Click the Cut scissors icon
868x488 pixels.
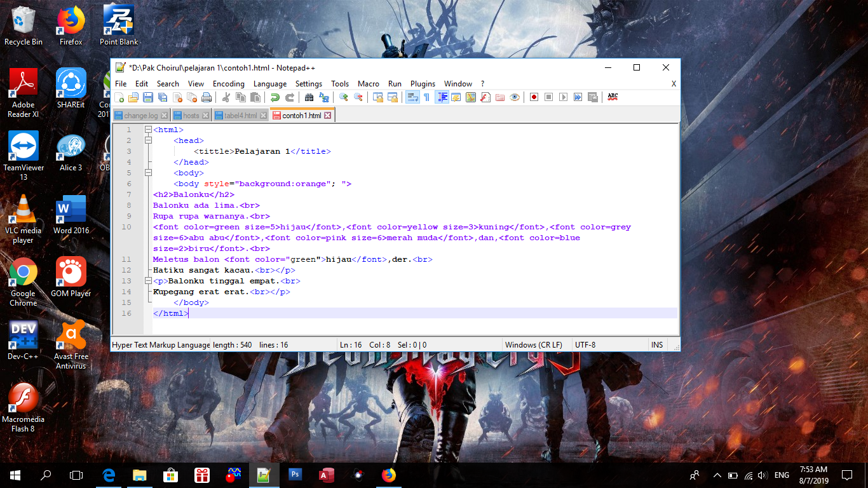pyautogui.click(x=226, y=97)
